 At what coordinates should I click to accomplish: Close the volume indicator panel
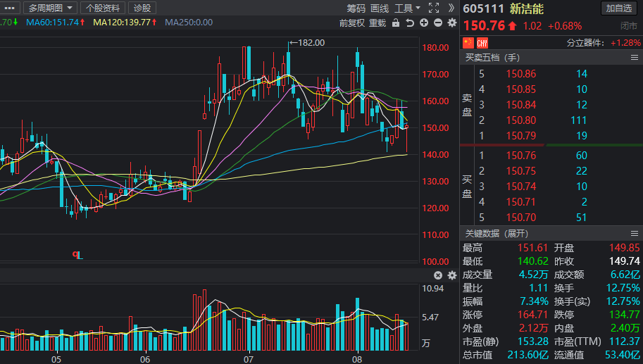pos(438,275)
